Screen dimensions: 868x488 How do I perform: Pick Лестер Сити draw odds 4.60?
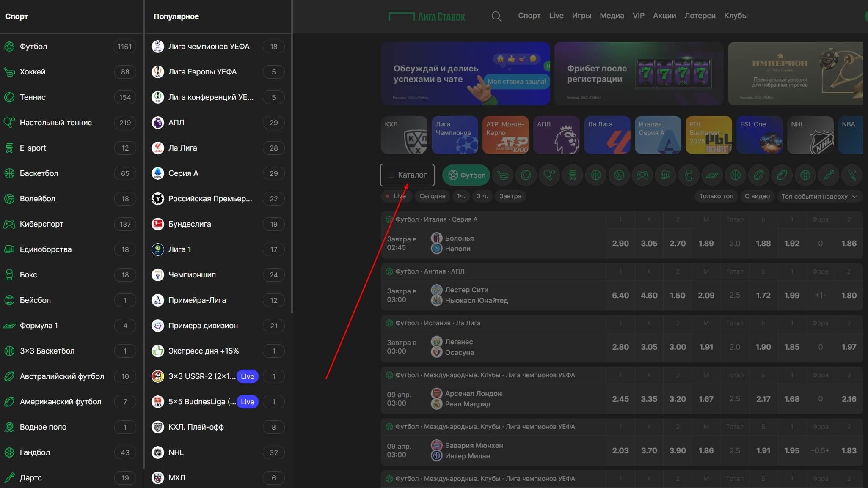point(649,296)
